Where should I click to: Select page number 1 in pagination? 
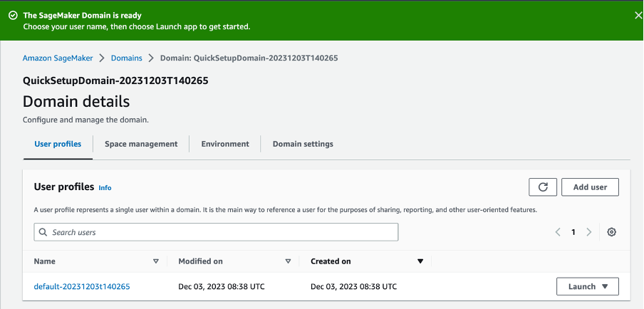573,232
